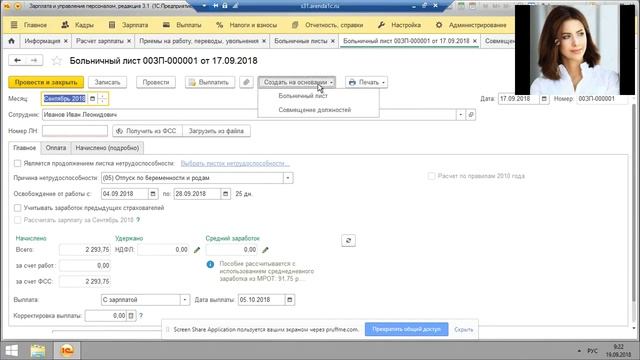Image resolution: width=640 pixels, height=360 pixels.
Task: Switch to 1C application in taskbar
Action: 67,351
